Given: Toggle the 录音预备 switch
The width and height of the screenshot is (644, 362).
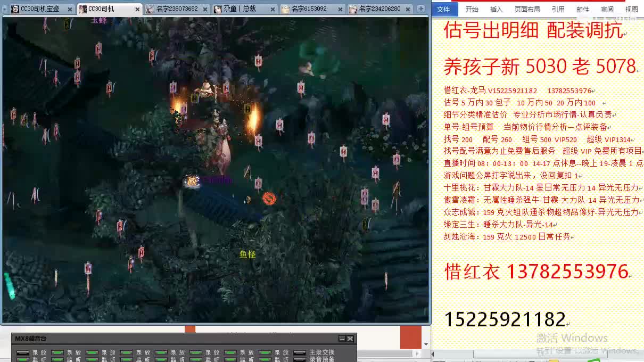Looking at the screenshot, I should pos(300,359).
